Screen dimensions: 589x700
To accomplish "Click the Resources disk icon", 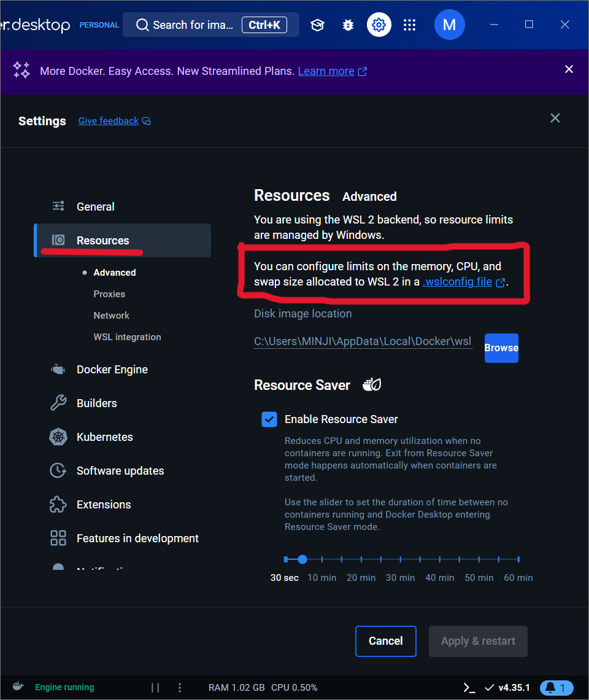I will click(58, 240).
